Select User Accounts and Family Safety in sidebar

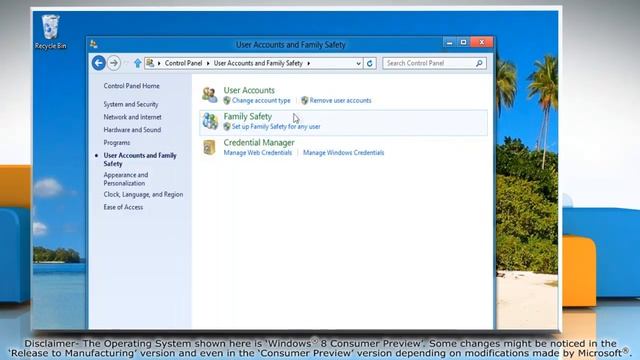(140, 160)
